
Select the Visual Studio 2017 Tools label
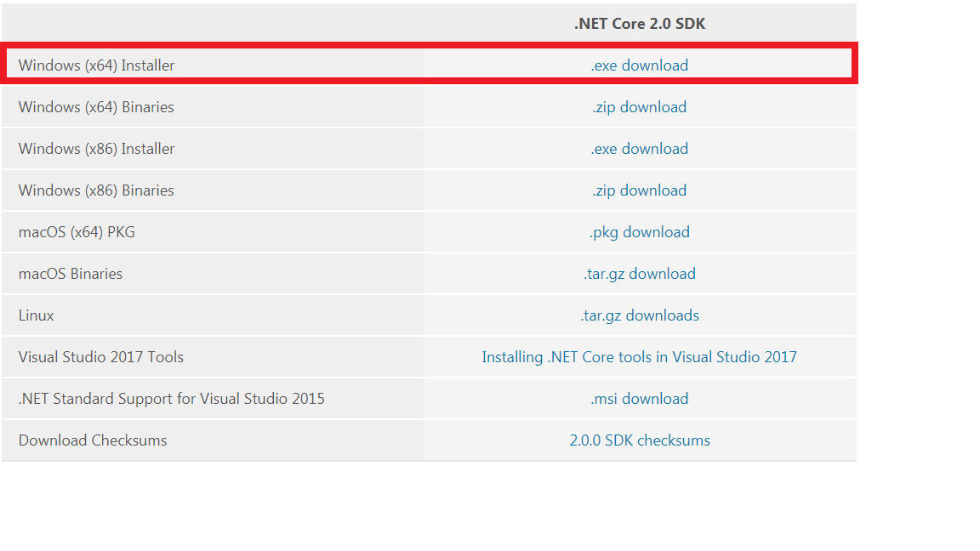pos(101,357)
